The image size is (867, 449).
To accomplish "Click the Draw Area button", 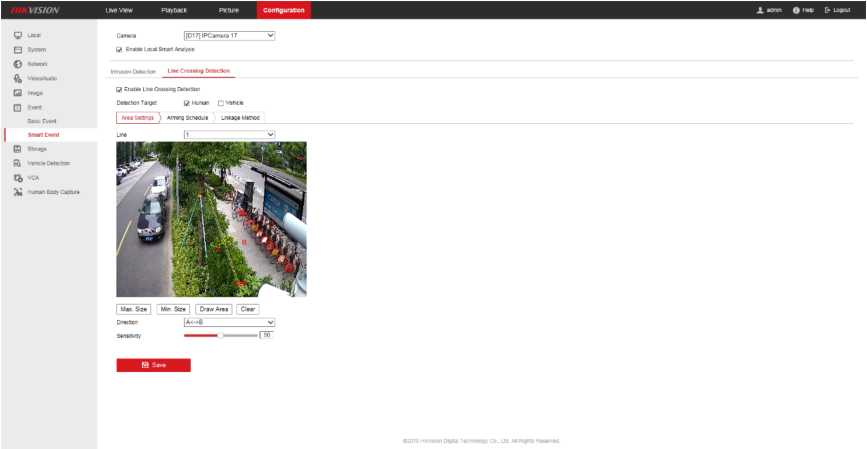I will (213, 310).
